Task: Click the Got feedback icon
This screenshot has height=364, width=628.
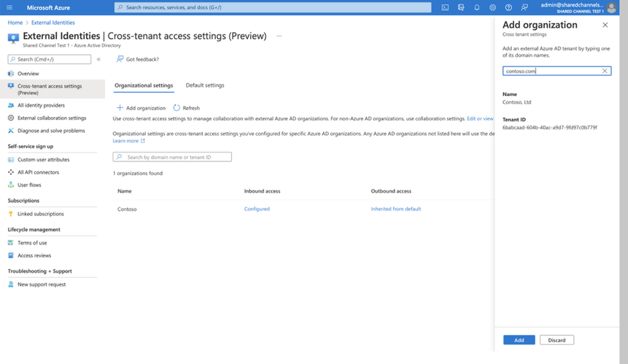Action: 119,59
